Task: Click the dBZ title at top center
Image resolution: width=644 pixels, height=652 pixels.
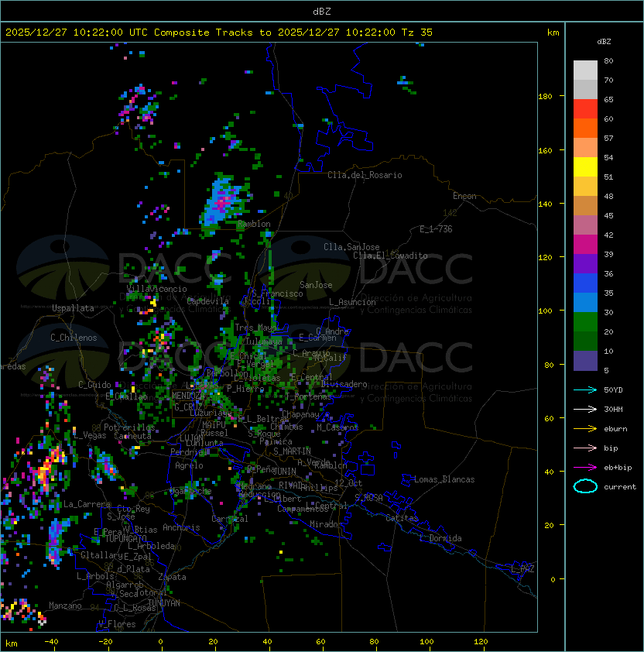Action: pos(322,12)
